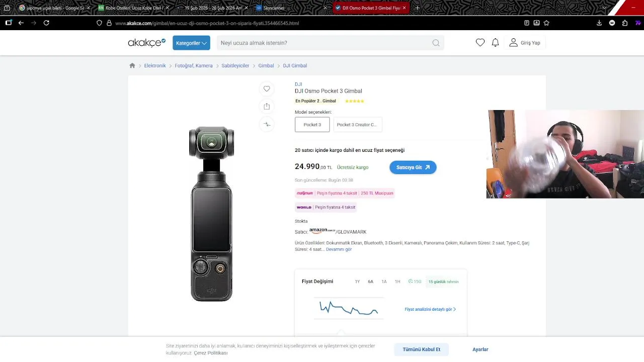
Task: Add product to favorites heart button
Action: [267, 88]
